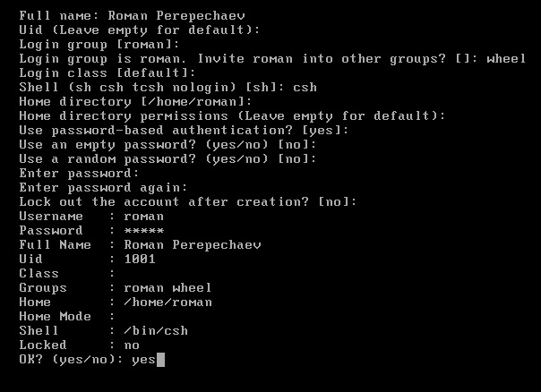Screen dimensions: 541x392
Task: Click the "Login class [default]" prompt
Action: (x=106, y=73)
